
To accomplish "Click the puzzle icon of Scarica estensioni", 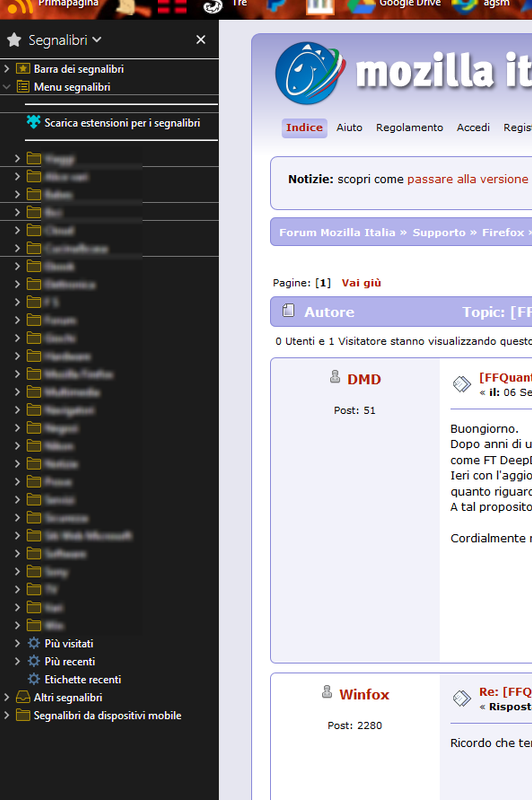I will click(x=34, y=122).
